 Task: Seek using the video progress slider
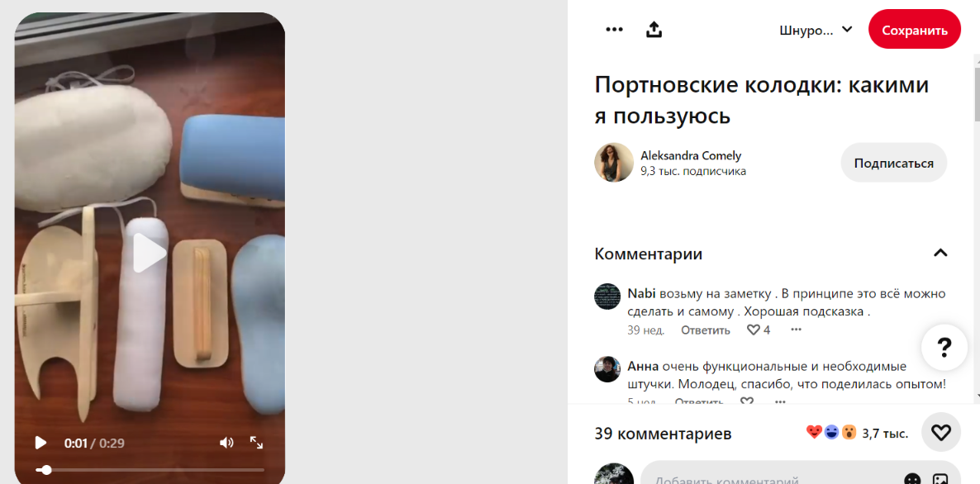(x=150, y=470)
